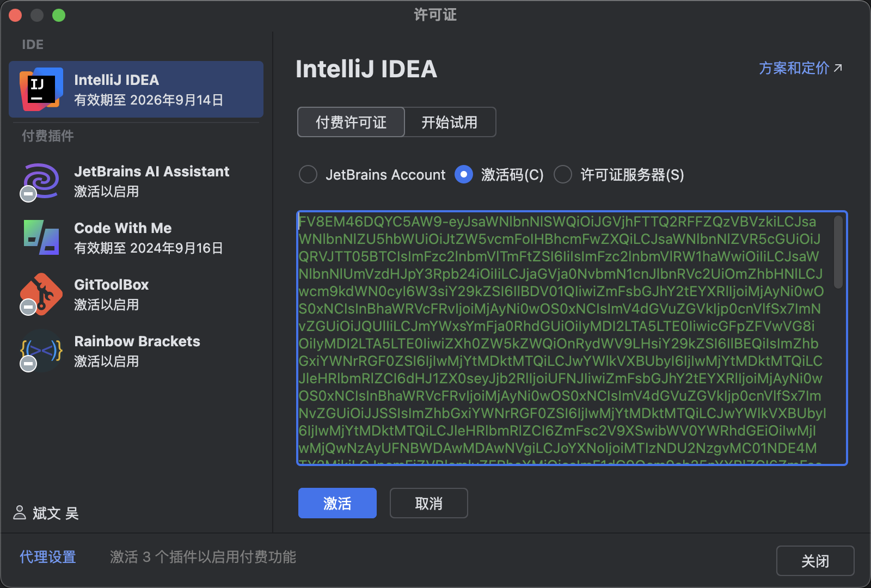Screen dimensions: 871x588
Task: Choose the 许可证服务器(S) radio button
Action: [563, 175]
